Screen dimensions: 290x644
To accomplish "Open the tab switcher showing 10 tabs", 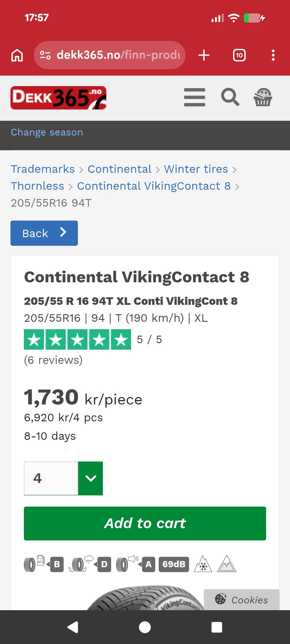I will pyautogui.click(x=239, y=55).
